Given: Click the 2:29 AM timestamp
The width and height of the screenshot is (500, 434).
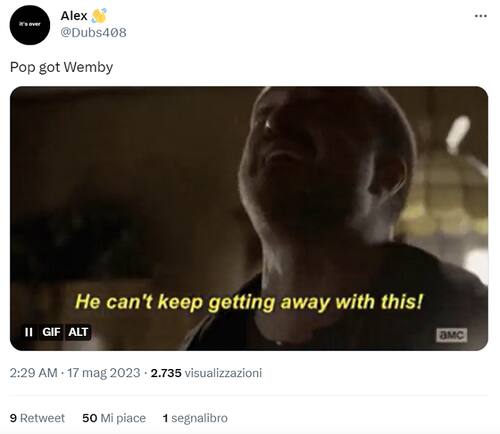Looking at the screenshot, I should 34,373.
